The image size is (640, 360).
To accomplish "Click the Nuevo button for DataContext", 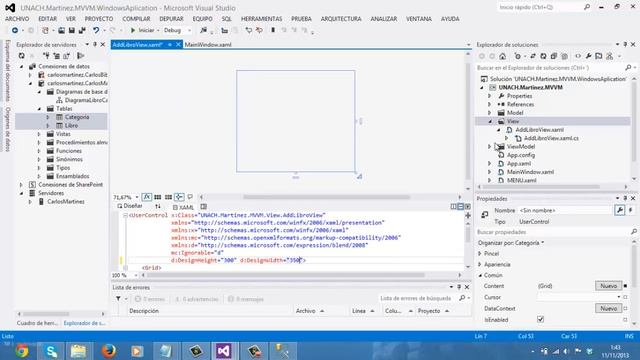I will [608, 308].
